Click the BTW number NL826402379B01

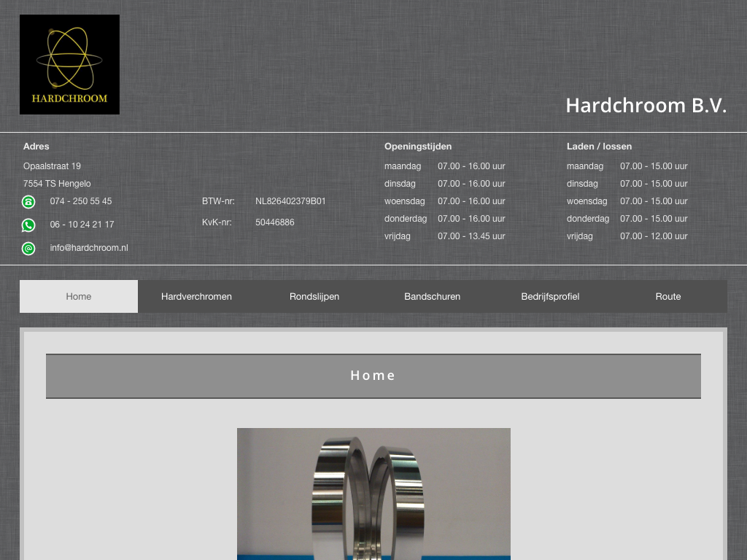click(290, 201)
